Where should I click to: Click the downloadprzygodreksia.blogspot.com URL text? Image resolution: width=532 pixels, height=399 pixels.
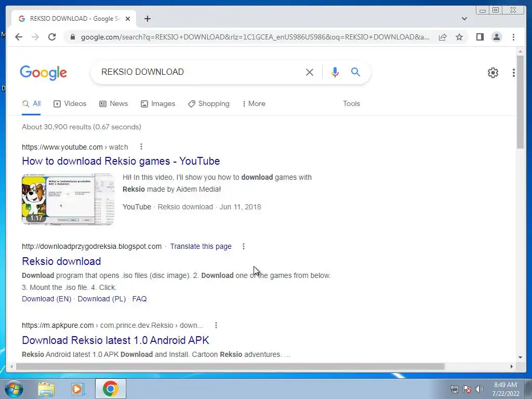[x=91, y=246]
